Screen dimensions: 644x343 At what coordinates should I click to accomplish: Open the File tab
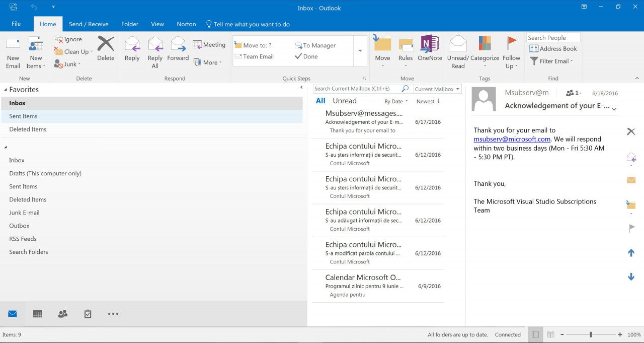[x=16, y=24]
